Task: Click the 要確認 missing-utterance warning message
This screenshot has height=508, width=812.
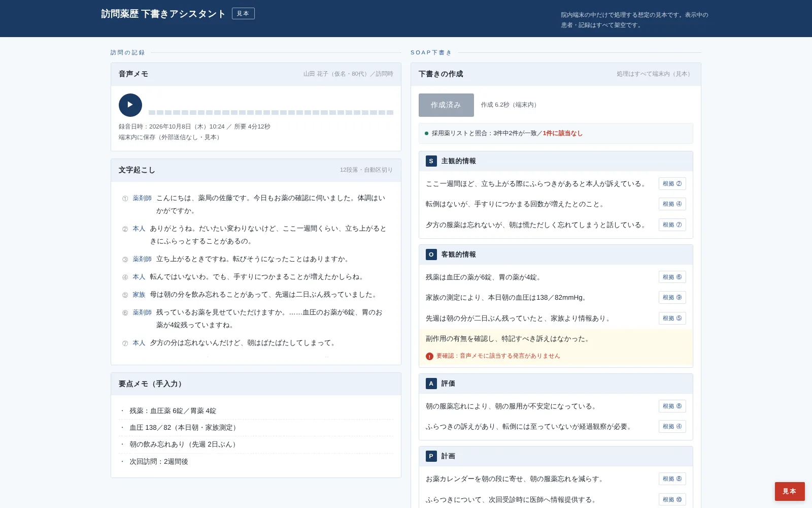Action: [498, 356]
